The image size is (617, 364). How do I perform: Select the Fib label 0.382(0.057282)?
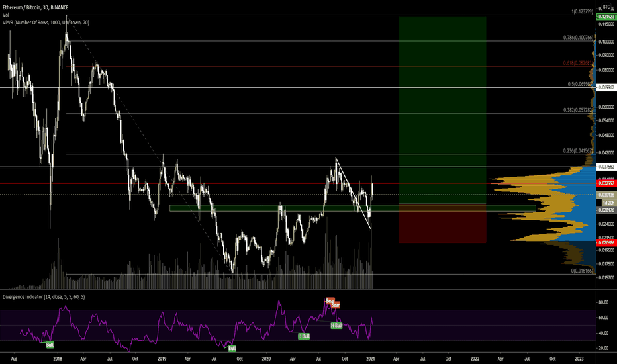click(578, 110)
